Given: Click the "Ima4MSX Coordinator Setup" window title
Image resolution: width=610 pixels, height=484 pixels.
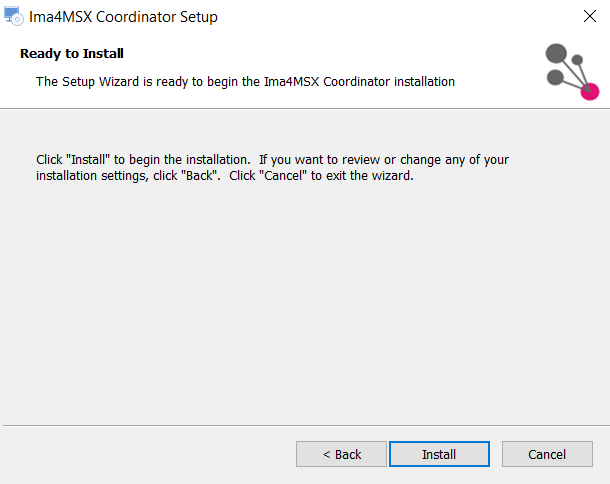Looking at the screenshot, I should pos(123,17).
